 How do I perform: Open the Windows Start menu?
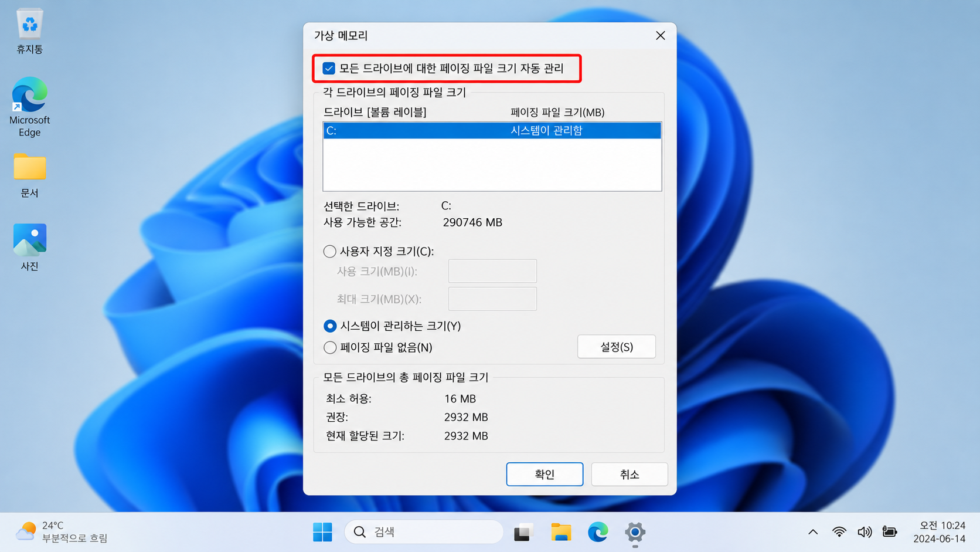click(x=322, y=532)
